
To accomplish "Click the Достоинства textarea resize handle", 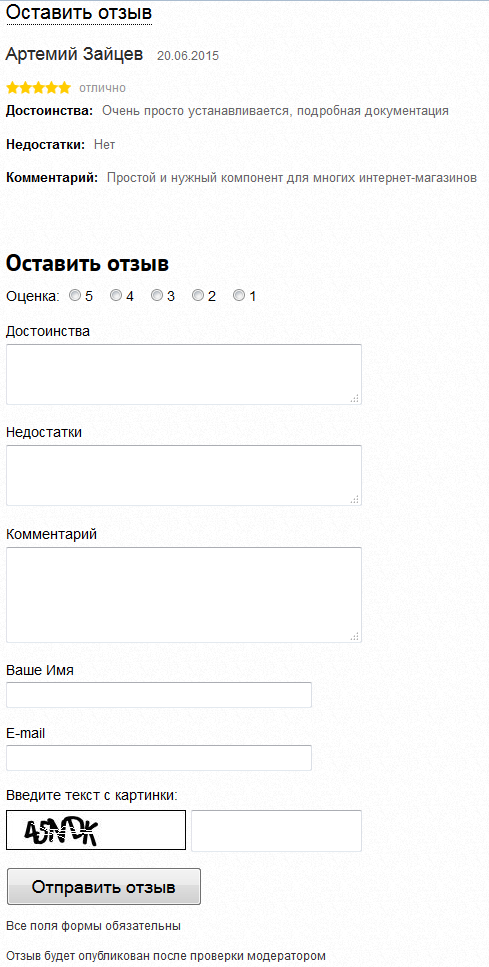I will (355, 398).
